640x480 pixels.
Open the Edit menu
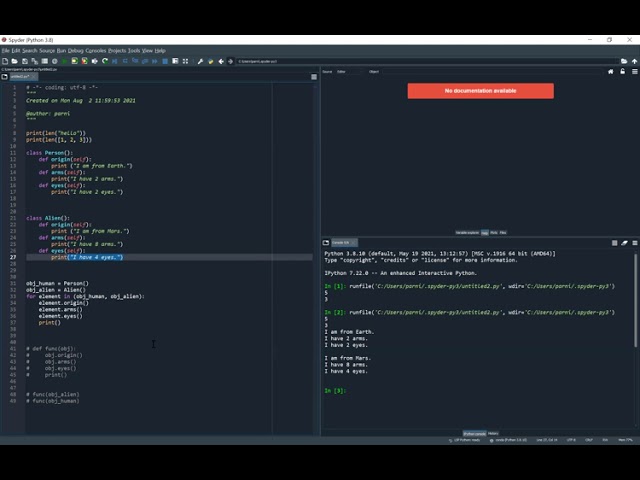[16, 51]
